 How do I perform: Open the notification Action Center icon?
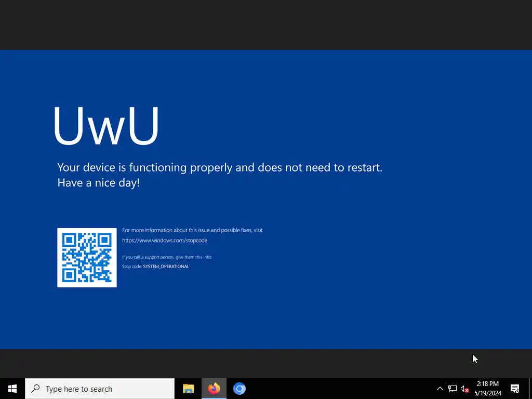click(x=515, y=389)
